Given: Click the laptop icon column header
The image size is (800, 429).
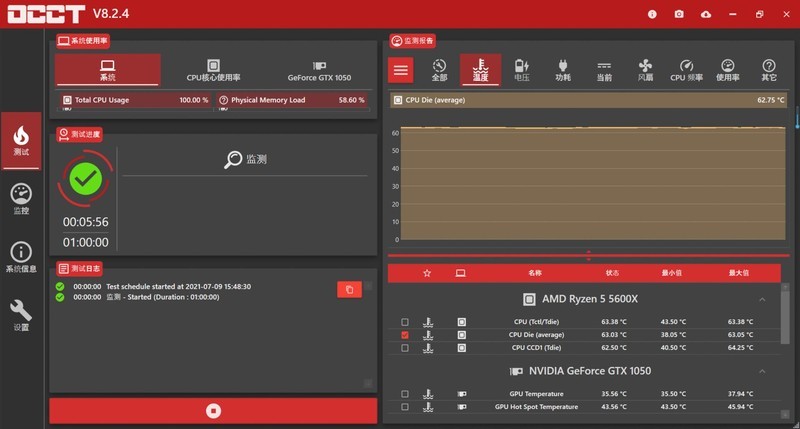Looking at the screenshot, I should tap(460, 273).
